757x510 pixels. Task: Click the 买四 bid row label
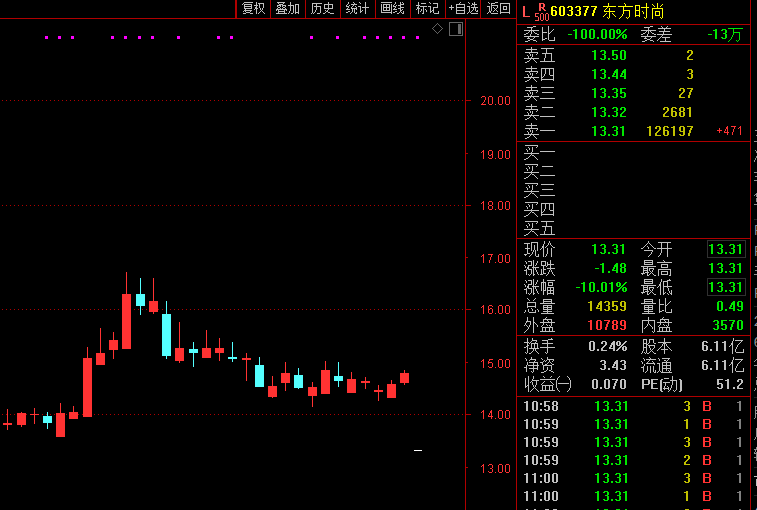coord(540,210)
